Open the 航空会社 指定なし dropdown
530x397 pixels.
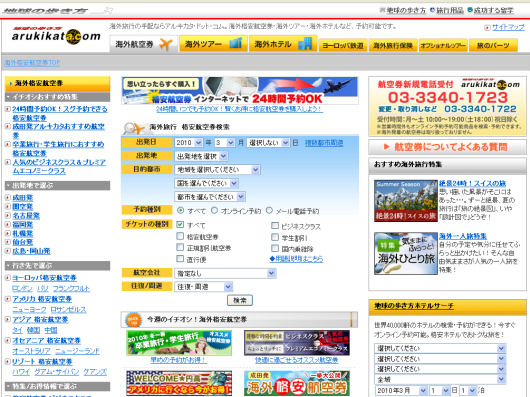225,273
